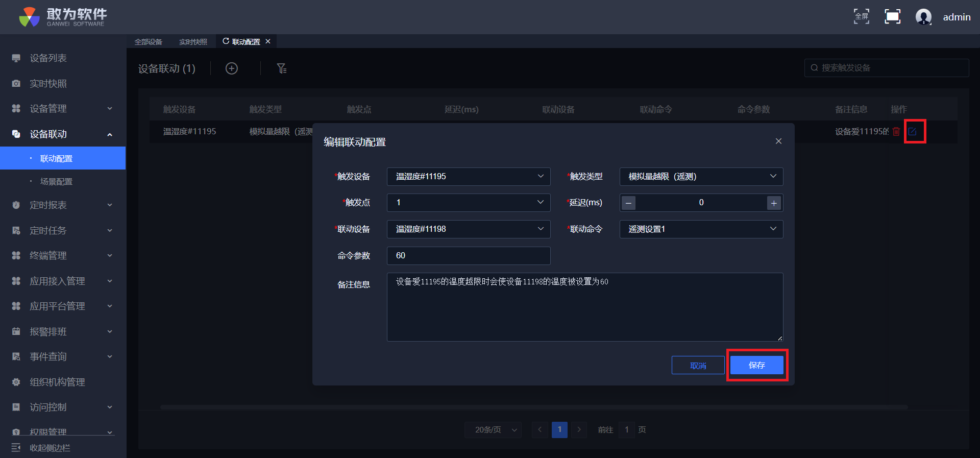Screen dimensions: 980x458
Task: Refresh the 联动配置 tab icon
Action: click(226, 41)
